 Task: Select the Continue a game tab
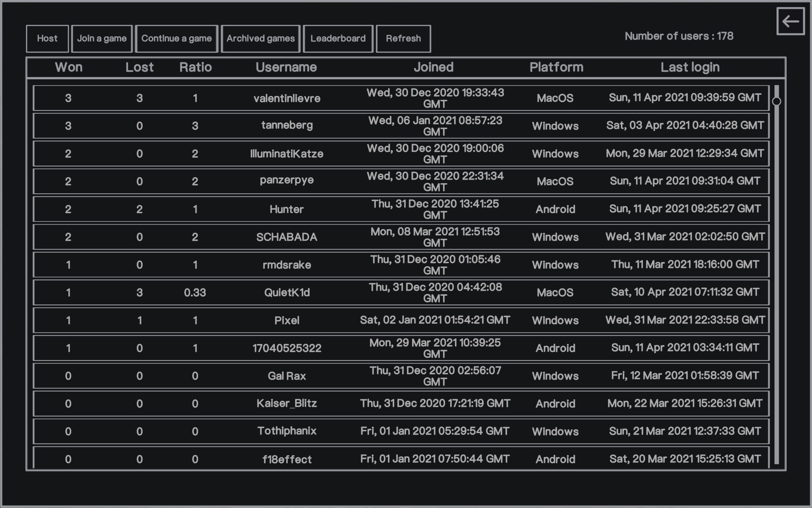coord(177,39)
